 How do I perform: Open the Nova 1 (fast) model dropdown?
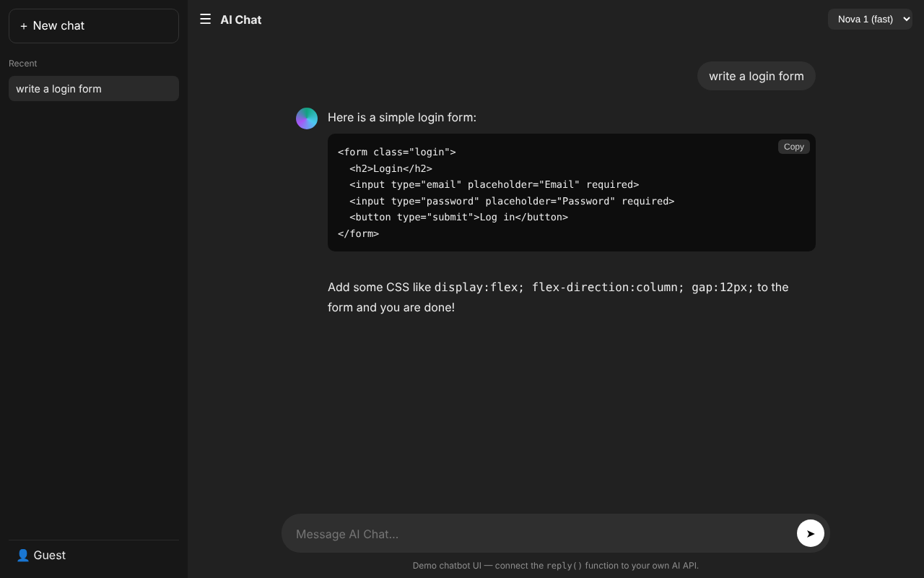pos(870,19)
